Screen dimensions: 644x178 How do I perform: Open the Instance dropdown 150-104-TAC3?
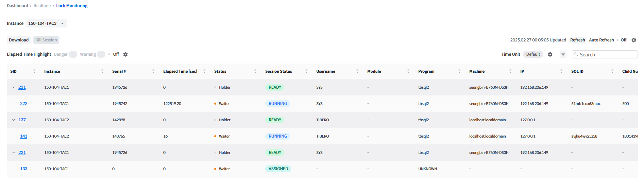click(46, 23)
